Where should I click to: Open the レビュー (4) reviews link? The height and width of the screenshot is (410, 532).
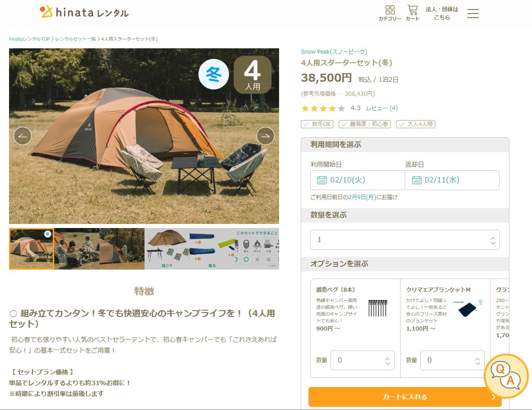(382, 108)
